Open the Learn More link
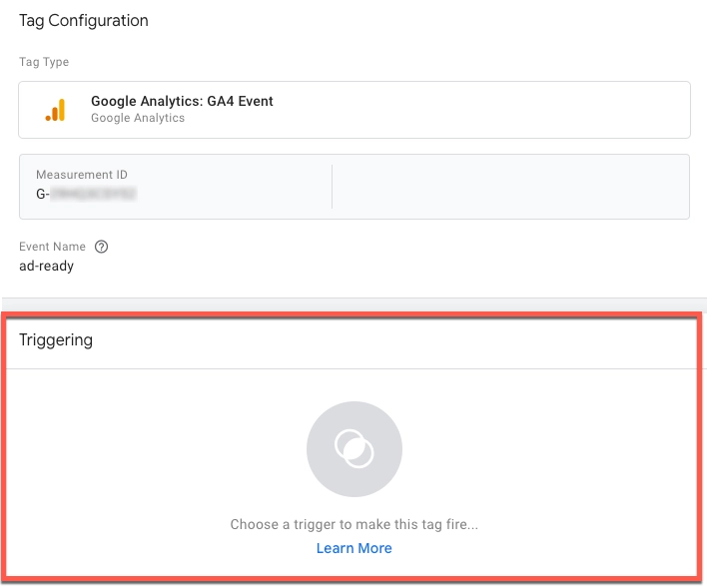The width and height of the screenshot is (707, 588). [x=353, y=548]
